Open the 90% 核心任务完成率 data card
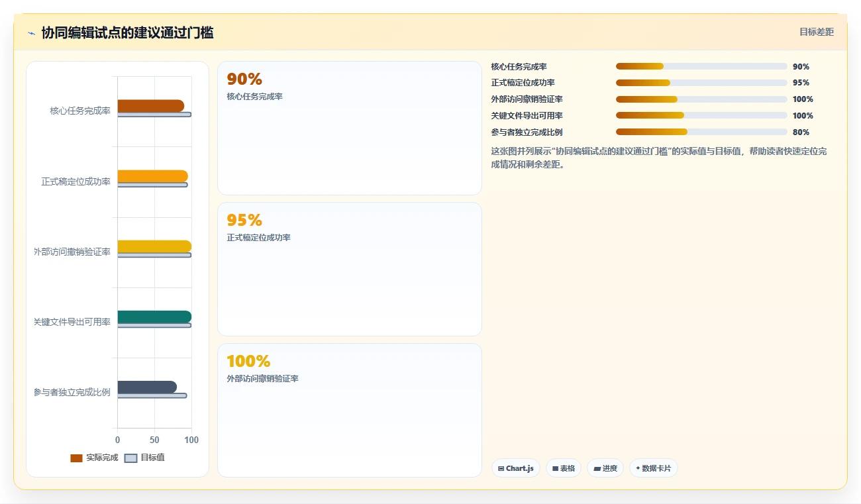861x504 pixels. point(350,128)
